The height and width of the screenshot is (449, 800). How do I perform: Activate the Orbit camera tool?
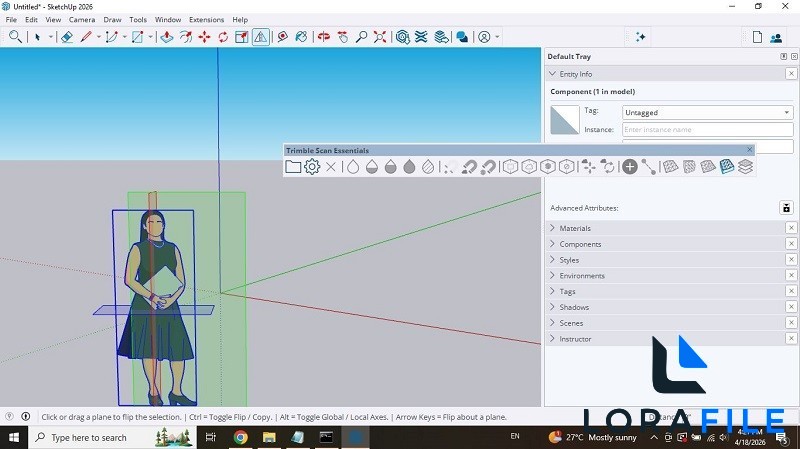point(323,37)
